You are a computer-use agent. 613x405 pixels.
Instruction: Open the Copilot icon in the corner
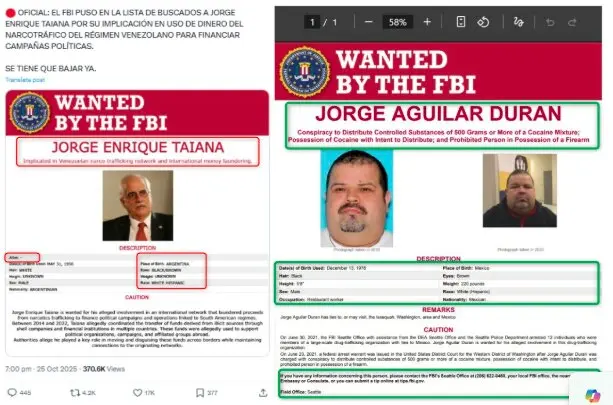pyautogui.click(x=593, y=396)
